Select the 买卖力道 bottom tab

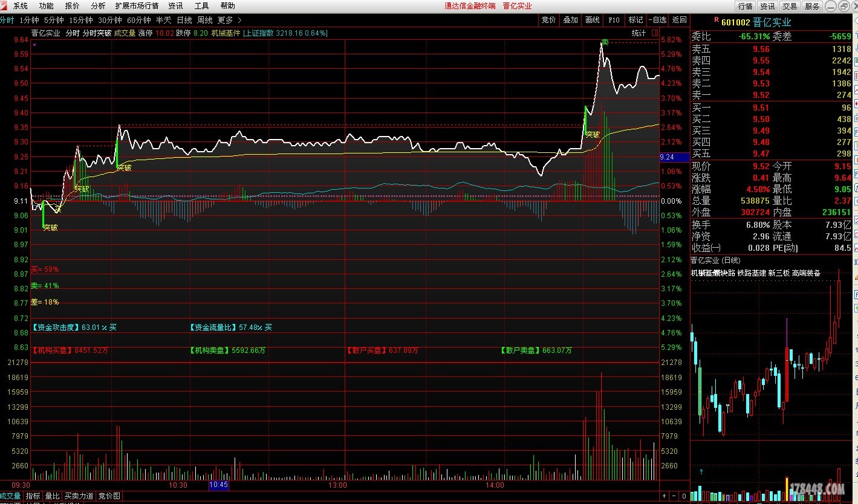79,496
